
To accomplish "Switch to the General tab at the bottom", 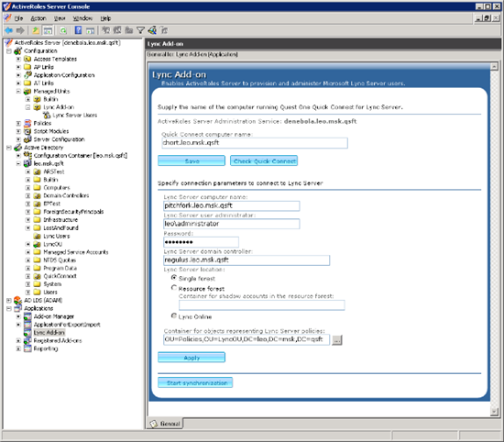I will pos(165,424).
